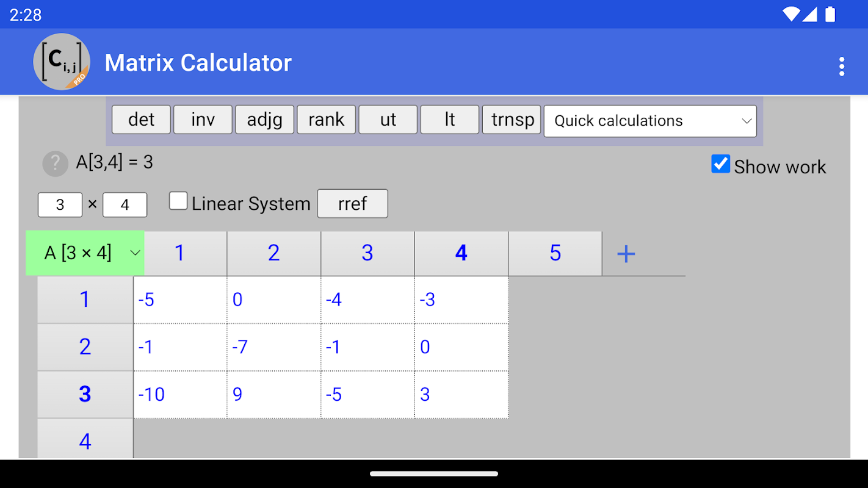The image size is (868, 488).
Task: Compute the inverse with inv button
Action: pyautogui.click(x=203, y=120)
